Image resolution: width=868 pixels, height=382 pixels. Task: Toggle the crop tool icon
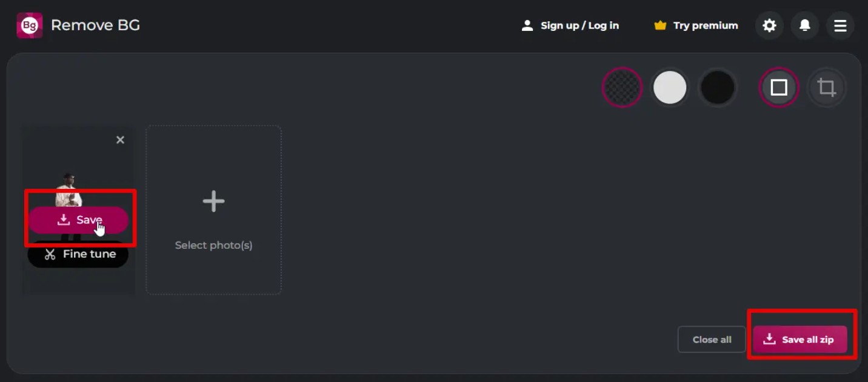[827, 88]
